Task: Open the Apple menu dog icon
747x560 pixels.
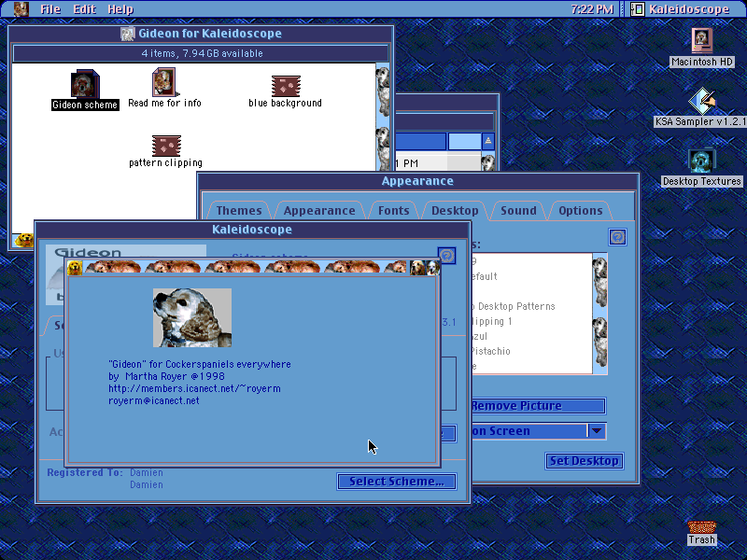Action: pos(21,8)
